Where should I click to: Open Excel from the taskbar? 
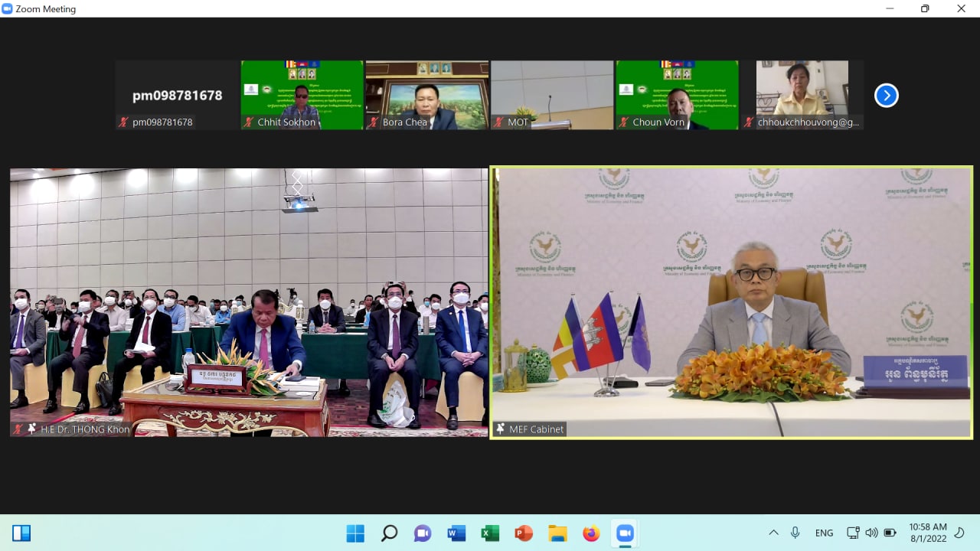point(490,533)
